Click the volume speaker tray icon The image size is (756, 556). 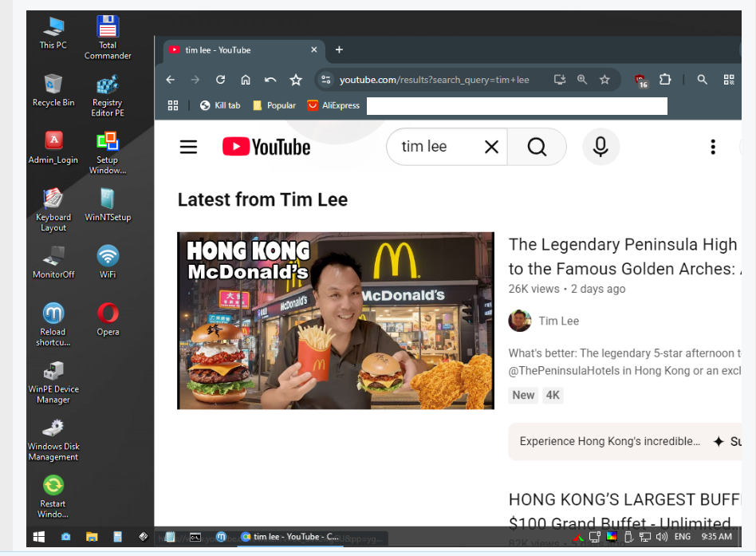click(662, 537)
